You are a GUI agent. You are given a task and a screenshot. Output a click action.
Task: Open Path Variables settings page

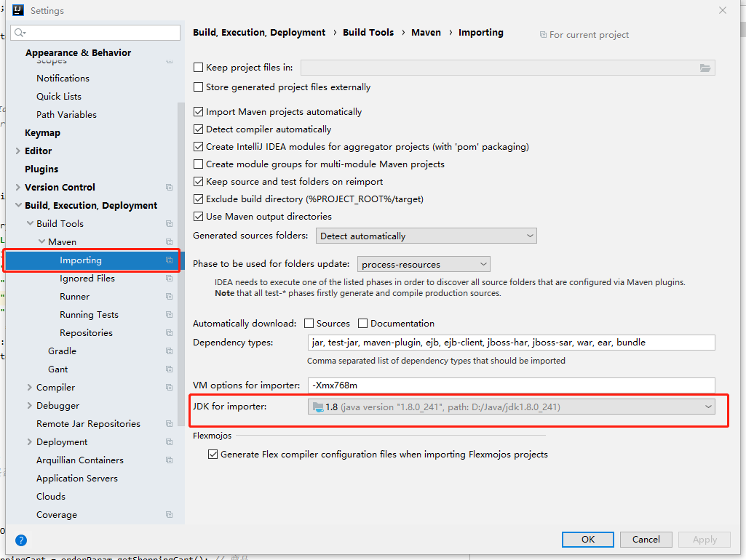pyautogui.click(x=67, y=115)
